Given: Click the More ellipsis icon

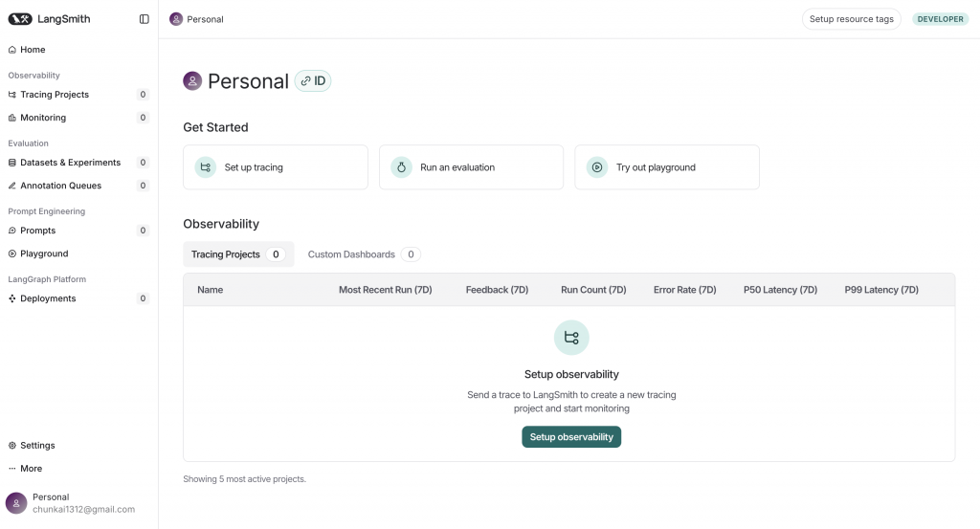Looking at the screenshot, I should click(11, 469).
